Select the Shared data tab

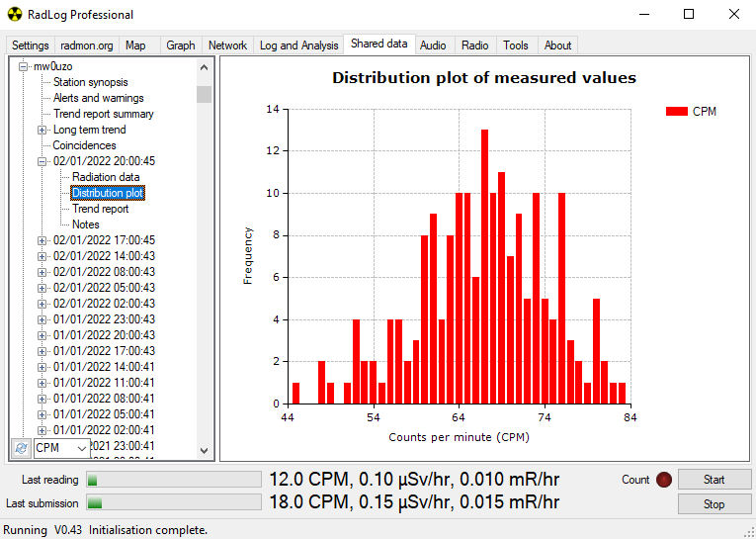click(378, 44)
